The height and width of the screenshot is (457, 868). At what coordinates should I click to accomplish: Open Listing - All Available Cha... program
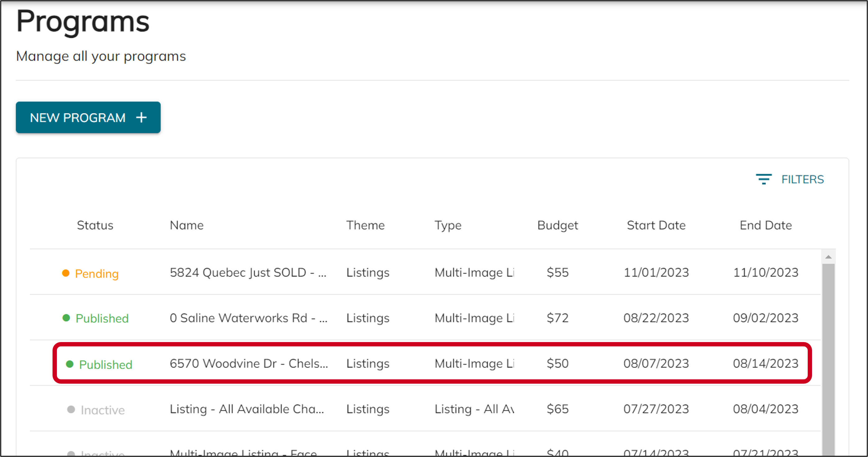pos(247,409)
